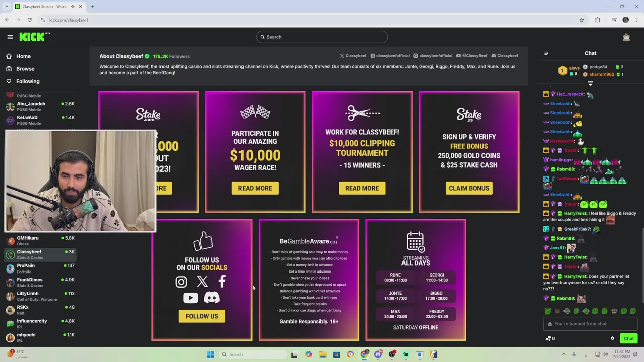This screenshot has width=644, height=362.
Task: Open classybeefofficial Facebook link
Action: click(x=390, y=56)
